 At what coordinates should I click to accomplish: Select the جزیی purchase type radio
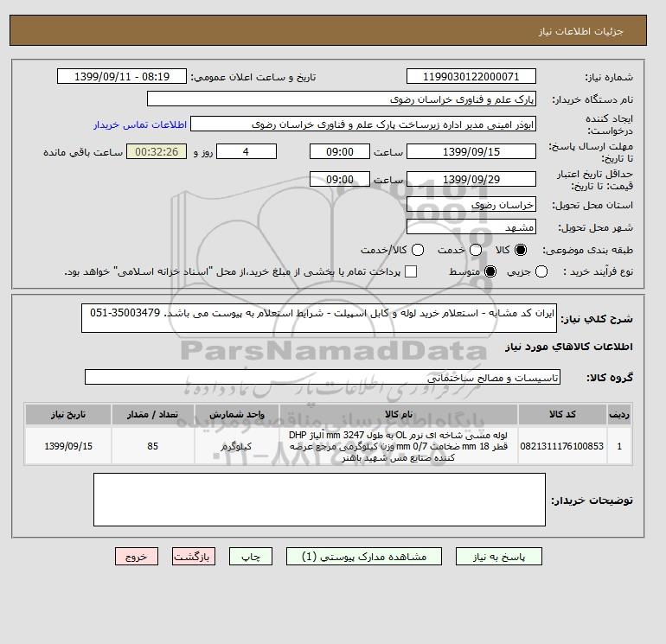[541, 271]
